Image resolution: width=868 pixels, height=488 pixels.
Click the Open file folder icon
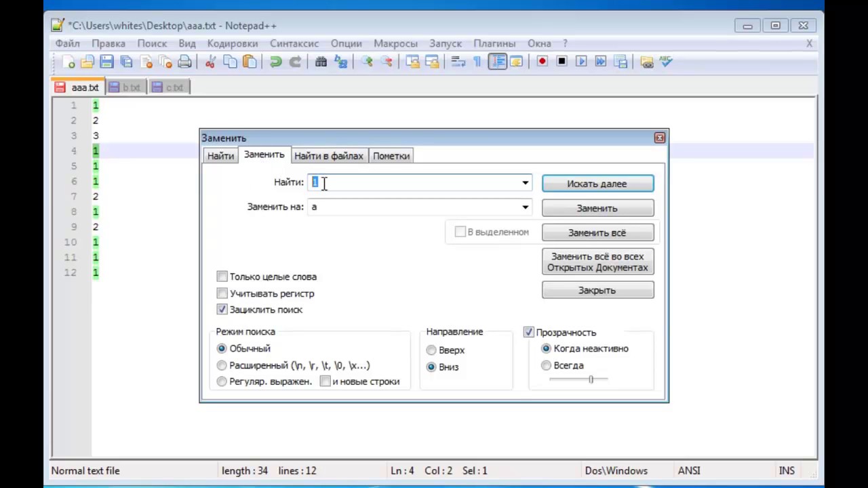[x=87, y=62]
